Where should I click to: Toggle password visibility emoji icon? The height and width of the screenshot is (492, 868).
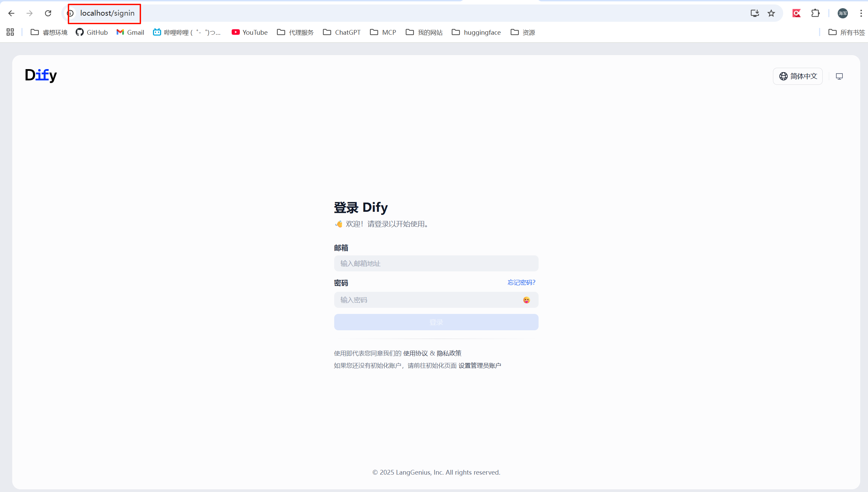[x=526, y=300]
